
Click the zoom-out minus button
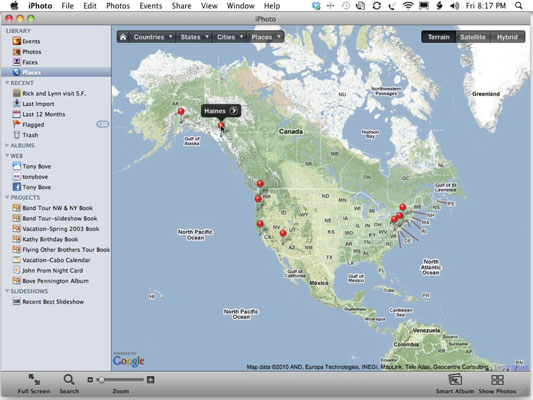(x=90, y=380)
